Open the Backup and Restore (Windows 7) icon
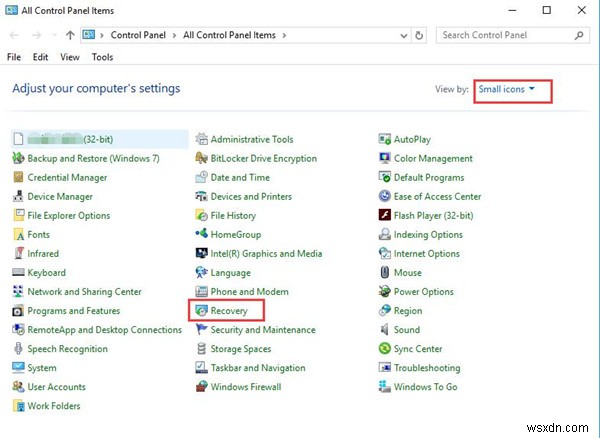The width and height of the screenshot is (600, 438). [x=18, y=158]
